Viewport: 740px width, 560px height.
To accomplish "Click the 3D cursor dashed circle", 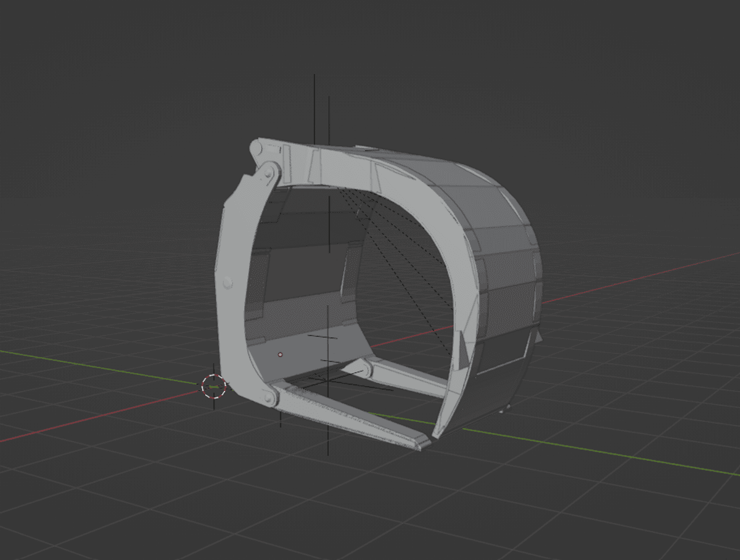I will [213, 386].
